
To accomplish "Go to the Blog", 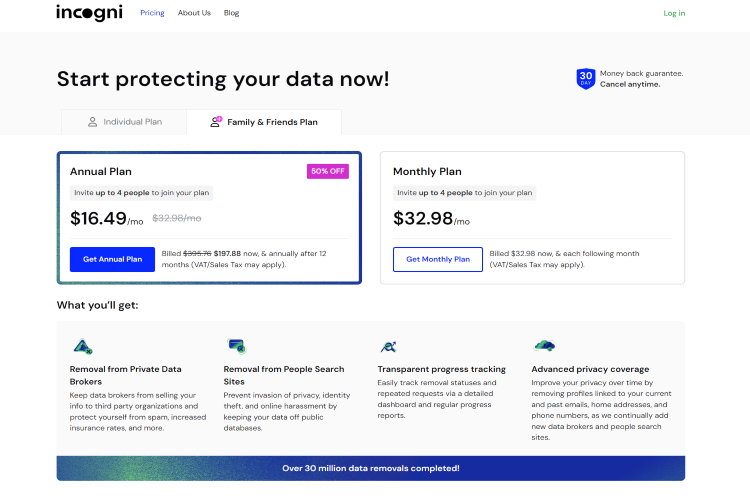I will (232, 13).
